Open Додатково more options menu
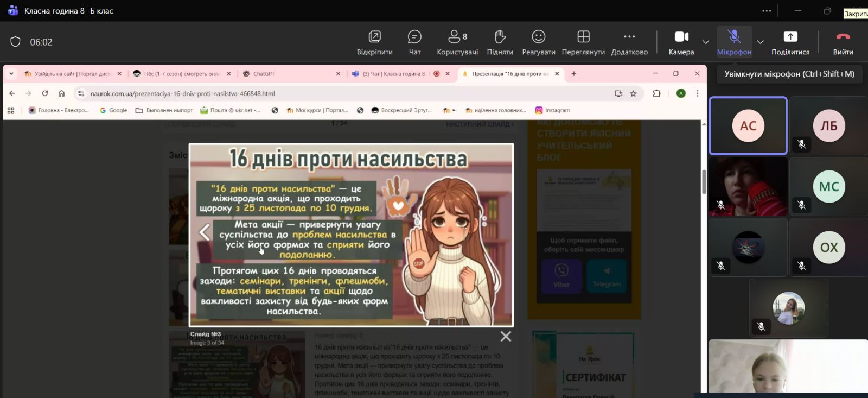This screenshot has height=398, width=868. 629,42
